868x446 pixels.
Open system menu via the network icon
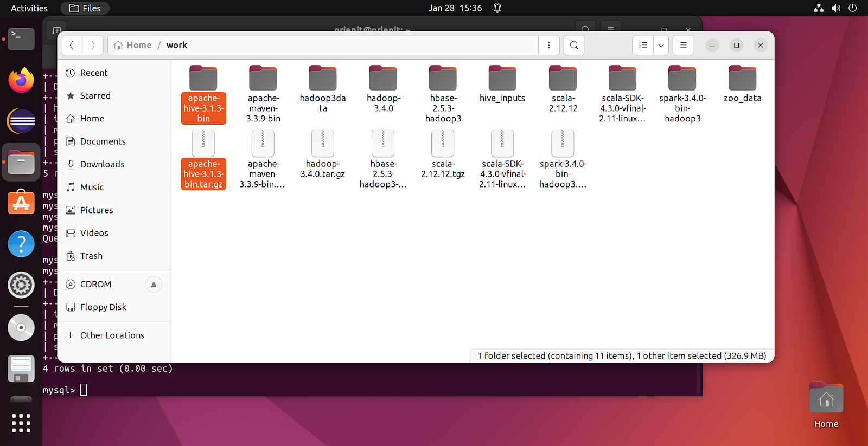pos(819,8)
